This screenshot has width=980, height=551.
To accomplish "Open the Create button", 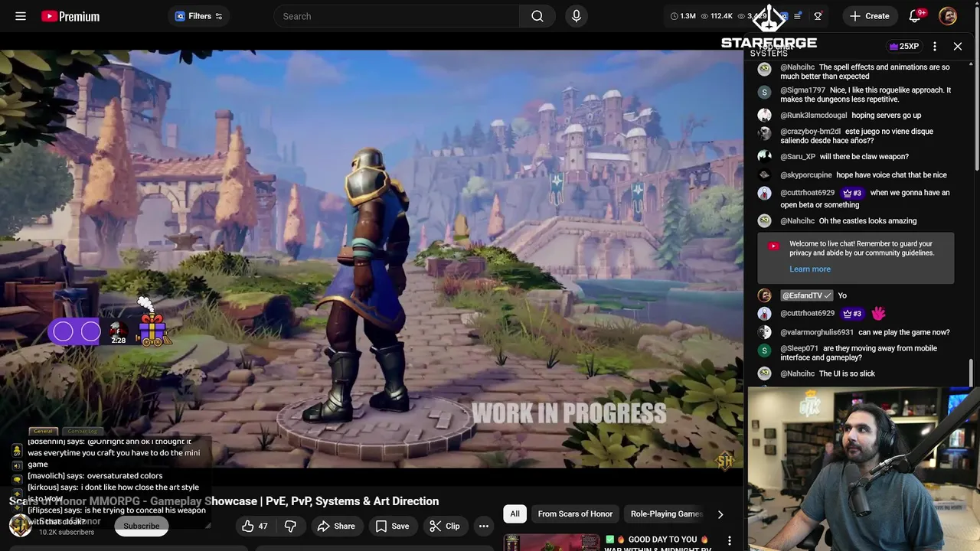I will pos(870,16).
